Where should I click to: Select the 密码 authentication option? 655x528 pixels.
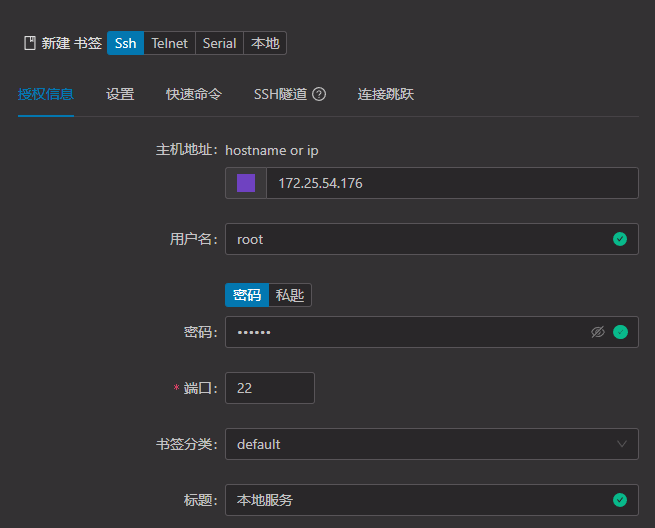[x=247, y=295]
